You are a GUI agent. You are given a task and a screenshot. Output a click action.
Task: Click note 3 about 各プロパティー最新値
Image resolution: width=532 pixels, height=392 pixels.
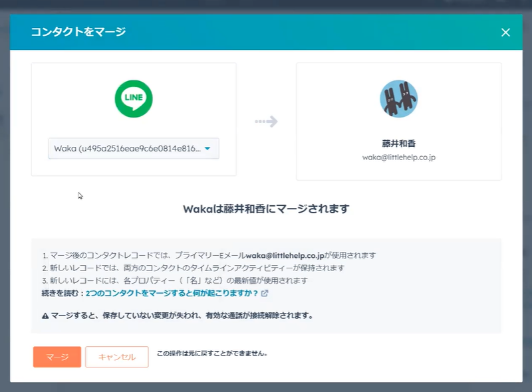tap(174, 280)
